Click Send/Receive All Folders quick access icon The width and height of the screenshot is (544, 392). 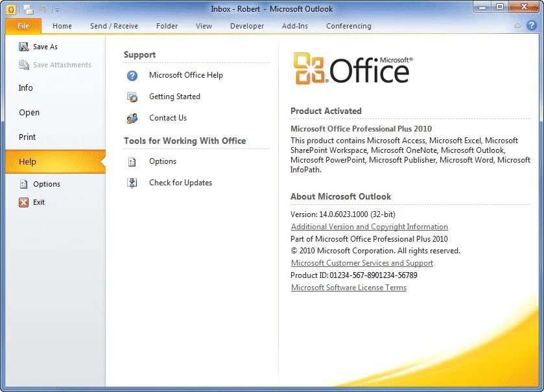click(29, 10)
